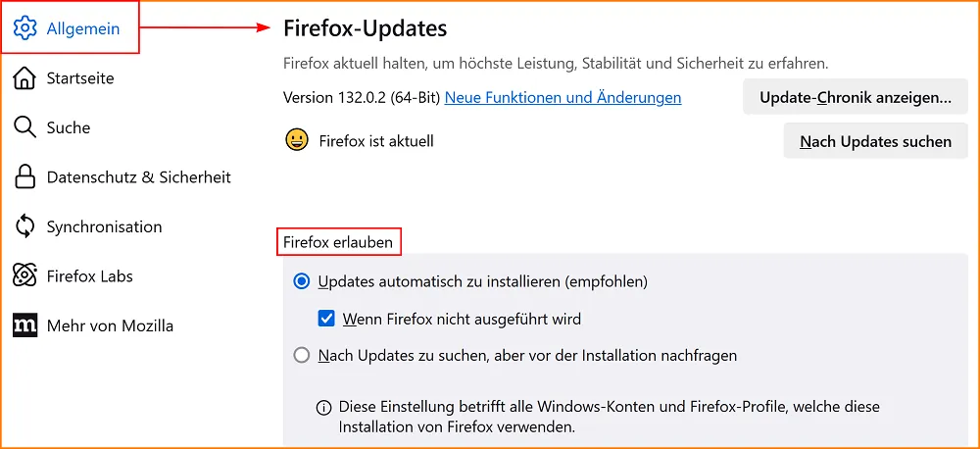Open the Allgemein settings category
This screenshot has width=980, height=449.
(x=83, y=28)
